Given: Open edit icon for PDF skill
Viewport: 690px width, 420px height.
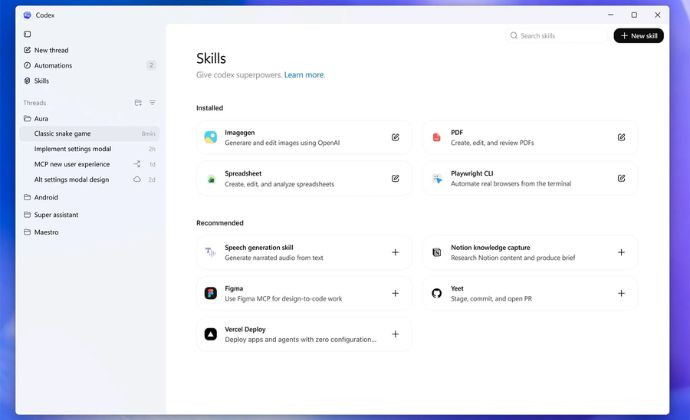Looking at the screenshot, I should 621,137.
